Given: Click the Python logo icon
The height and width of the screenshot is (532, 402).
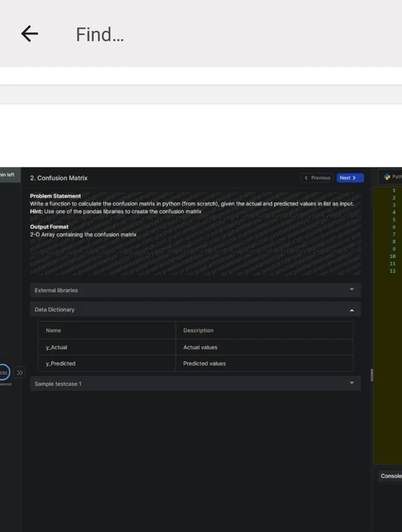Looking at the screenshot, I should click(387, 177).
